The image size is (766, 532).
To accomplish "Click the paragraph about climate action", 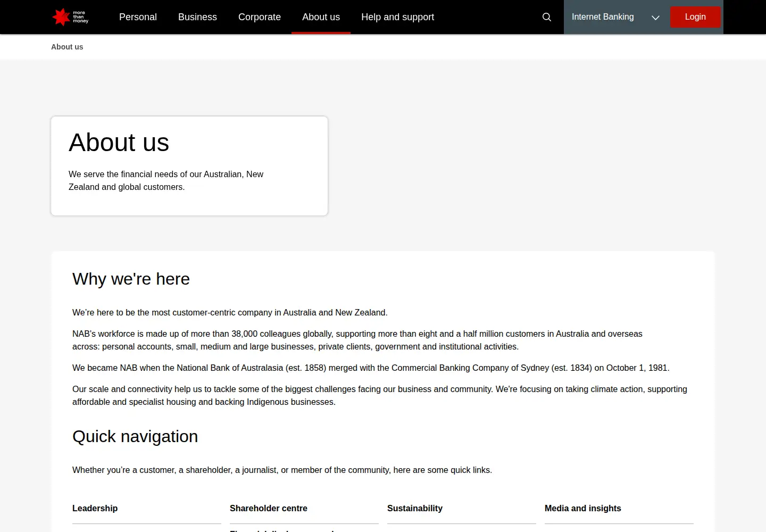I will coord(380,395).
